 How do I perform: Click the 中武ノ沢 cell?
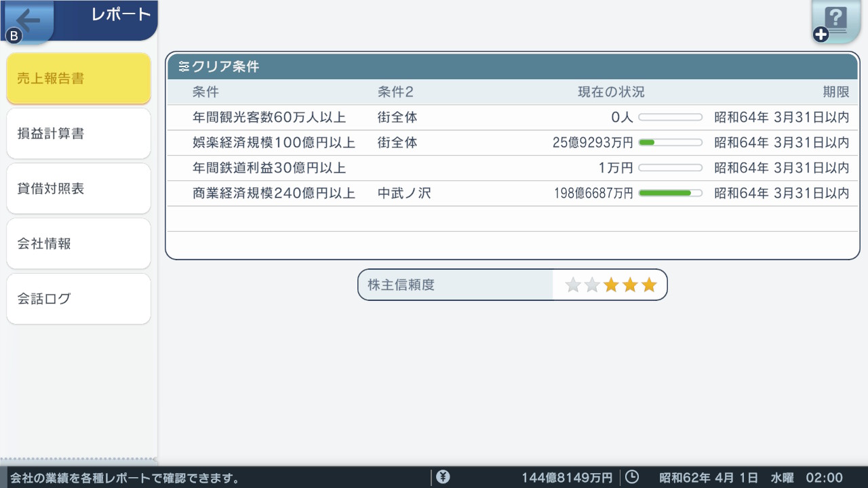404,193
